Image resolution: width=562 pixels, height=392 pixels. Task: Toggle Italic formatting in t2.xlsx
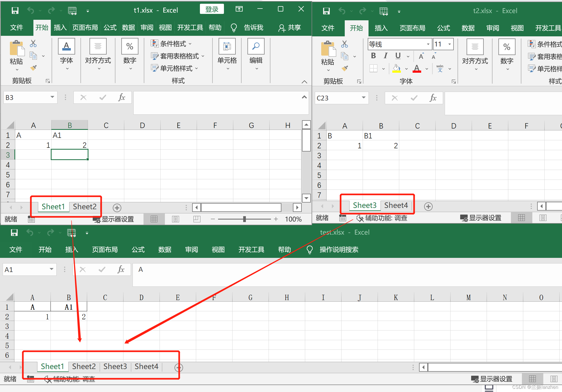(x=385, y=56)
